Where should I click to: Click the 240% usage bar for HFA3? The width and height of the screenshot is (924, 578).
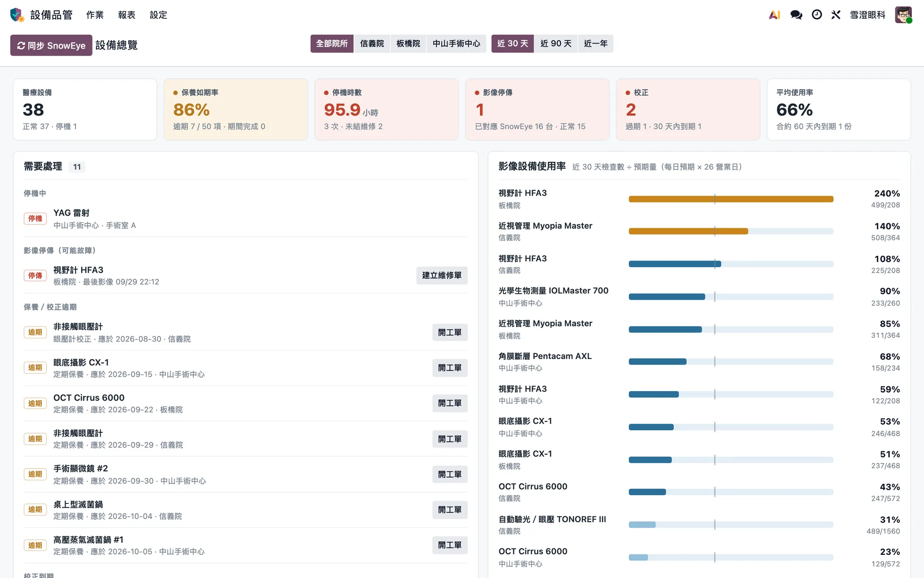pyautogui.click(x=731, y=199)
